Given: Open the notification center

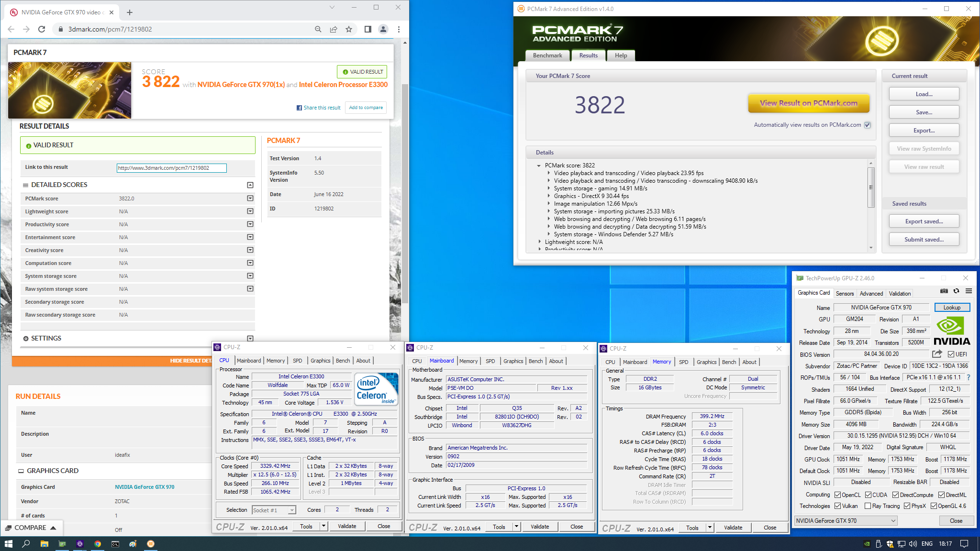Looking at the screenshot, I should 965,544.
